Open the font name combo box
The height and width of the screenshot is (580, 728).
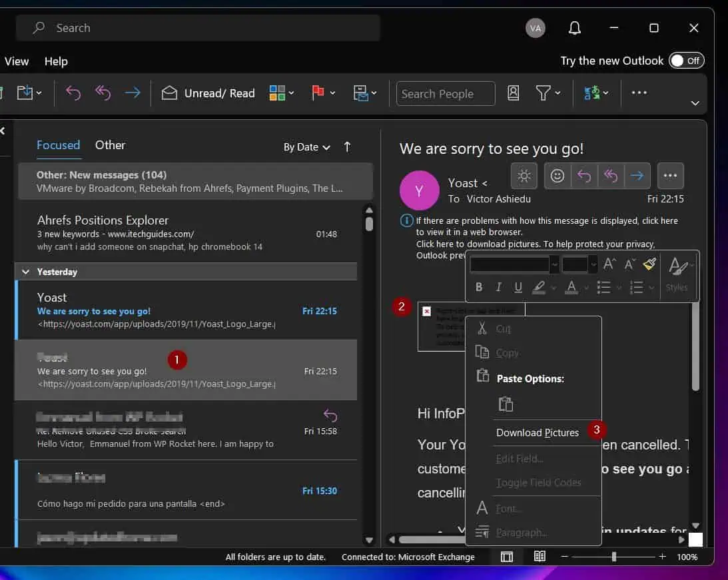514,264
